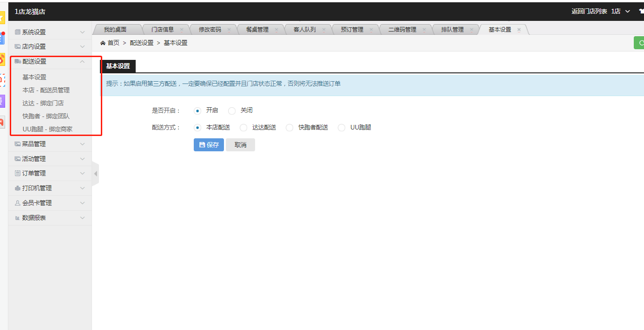Click the 数据报表 chart icon

[18, 218]
